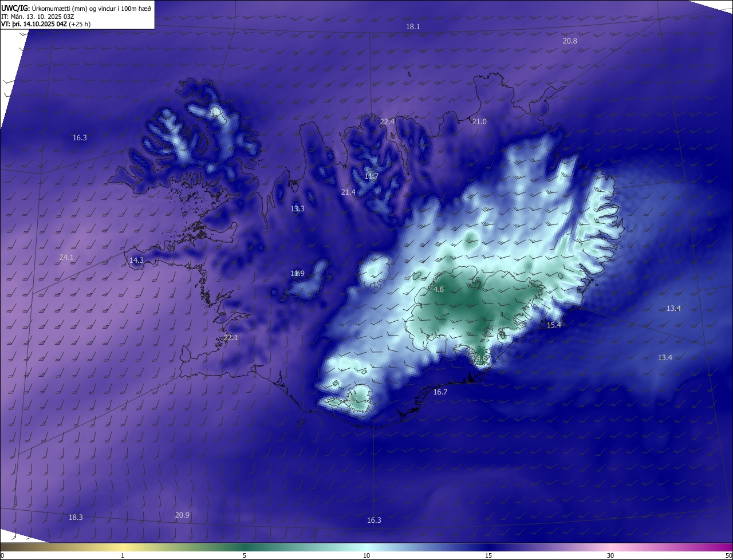
Task: Click the 22.1 value label
Action: (231, 338)
